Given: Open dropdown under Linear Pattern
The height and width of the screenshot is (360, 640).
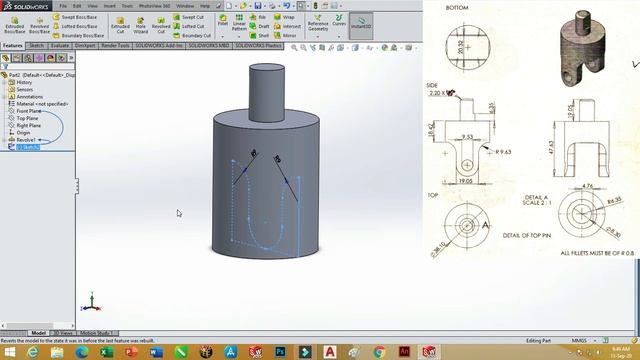Looking at the screenshot, I should [x=239, y=36].
